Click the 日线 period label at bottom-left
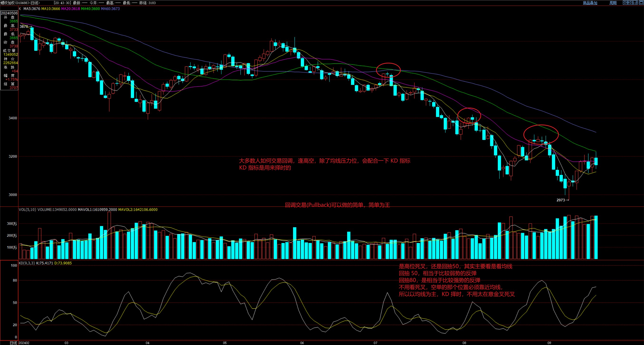 (13, 343)
